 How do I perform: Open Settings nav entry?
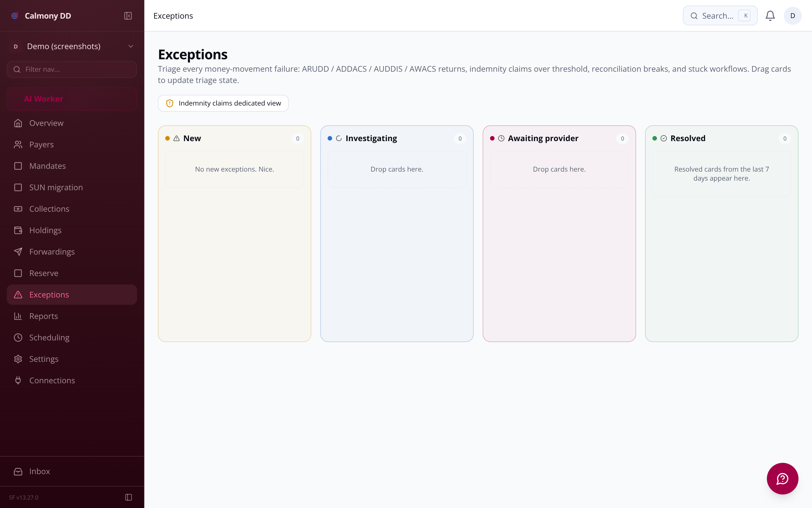tap(72, 359)
